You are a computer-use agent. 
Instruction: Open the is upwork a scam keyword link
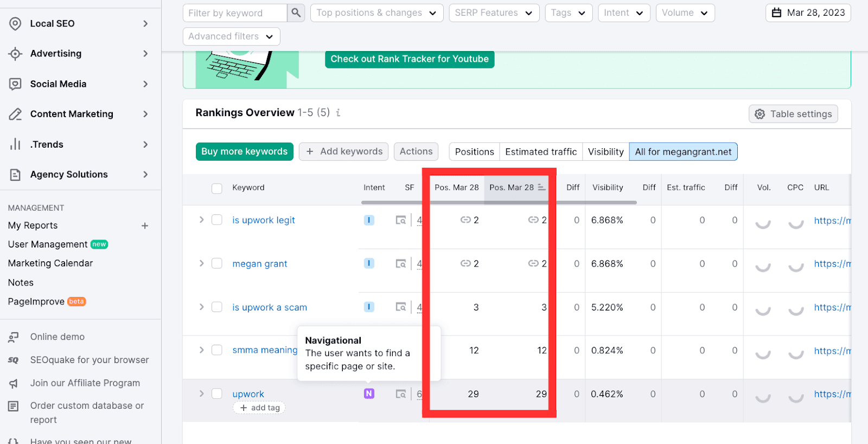(270, 307)
